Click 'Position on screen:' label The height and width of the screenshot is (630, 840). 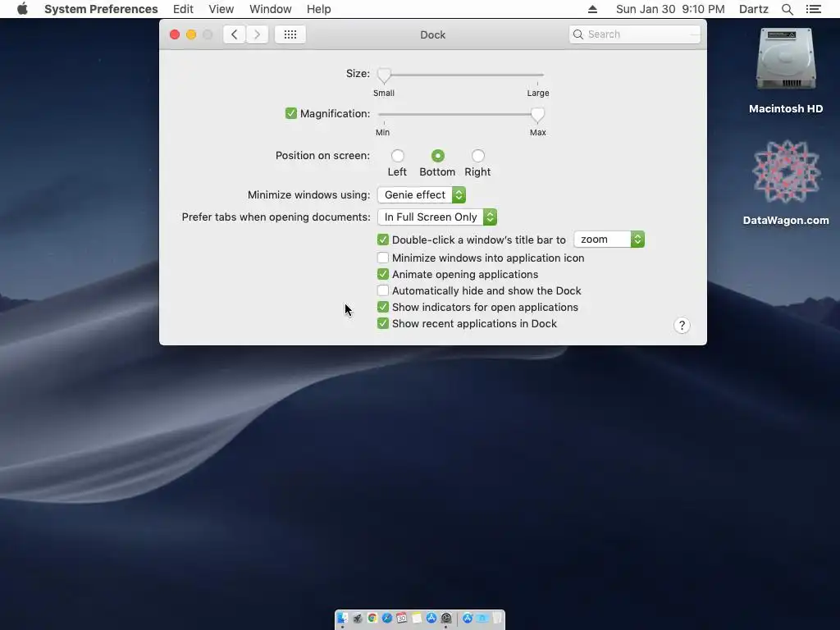322,155
